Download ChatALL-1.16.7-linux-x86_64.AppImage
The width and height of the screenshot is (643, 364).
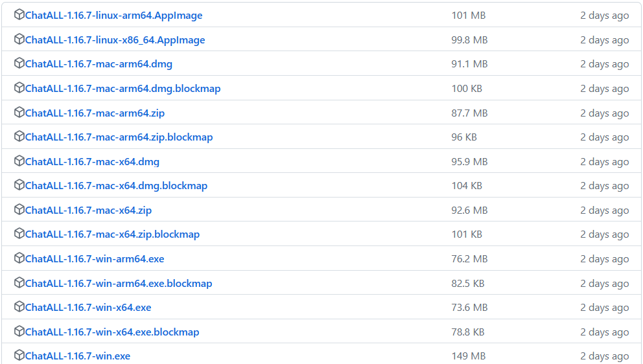[x=115, y=40]
